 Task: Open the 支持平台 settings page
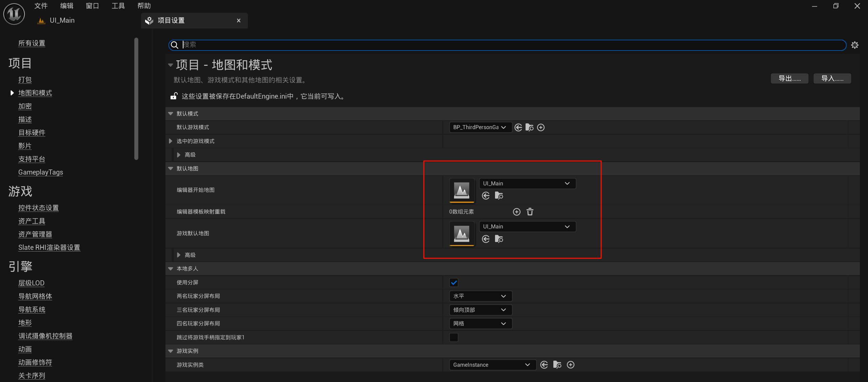(x=32, y=159)
